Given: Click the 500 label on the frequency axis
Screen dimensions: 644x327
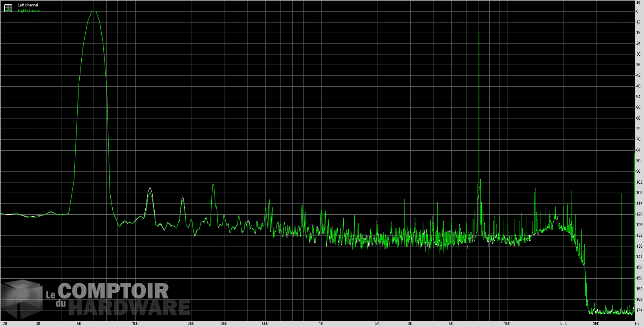Looking at the screenshot, I should pyautogui.click(x=265, y=324).
